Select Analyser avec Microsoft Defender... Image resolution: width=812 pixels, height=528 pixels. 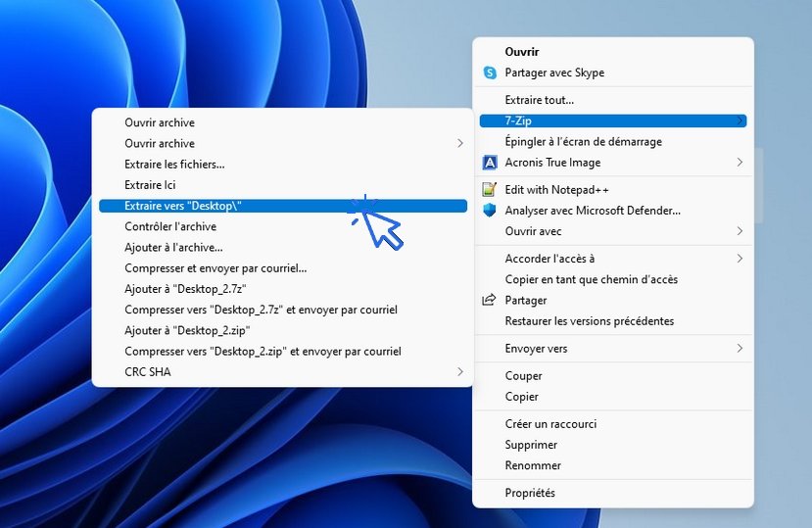(612, 211)
